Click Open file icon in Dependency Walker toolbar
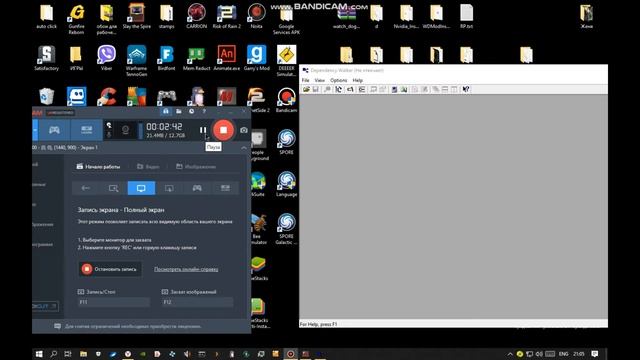The height and width of the screenshot is (360, 640). tap(306, 89)
